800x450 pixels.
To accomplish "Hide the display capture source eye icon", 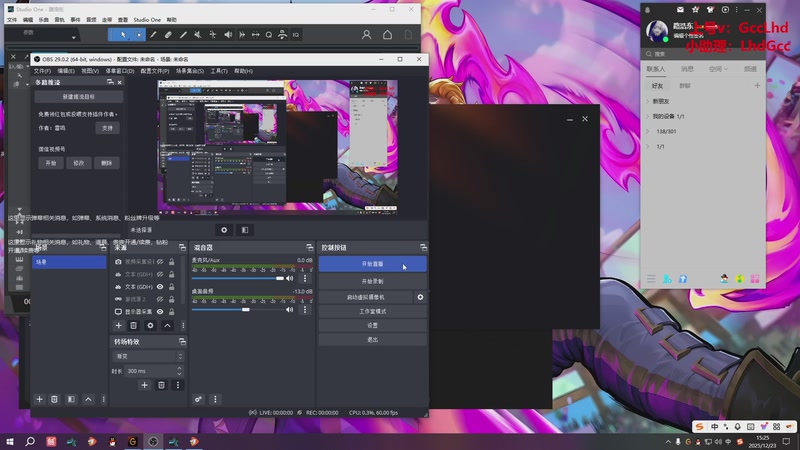I will point(160,312).
